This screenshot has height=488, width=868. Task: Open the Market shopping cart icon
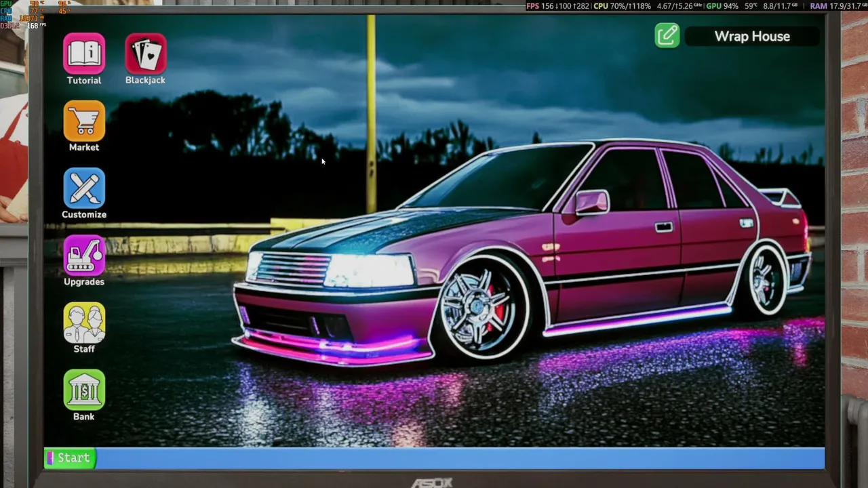point(84,121)
